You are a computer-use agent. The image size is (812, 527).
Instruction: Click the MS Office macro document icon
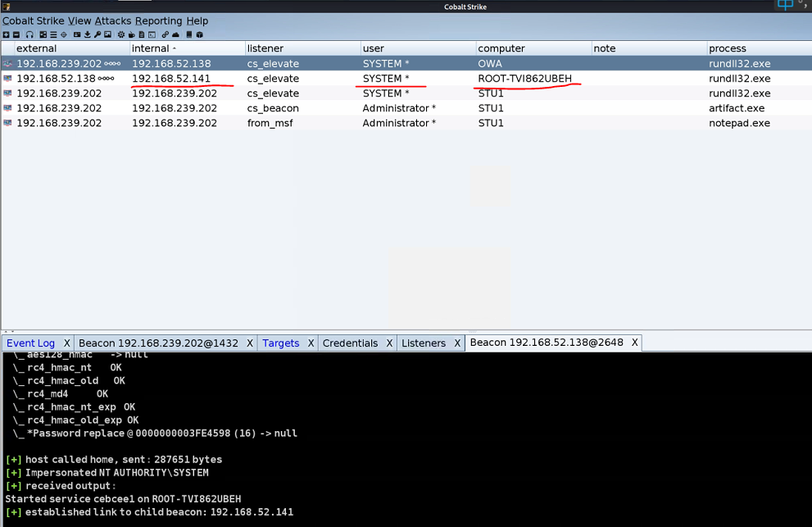tap(142, 34)
